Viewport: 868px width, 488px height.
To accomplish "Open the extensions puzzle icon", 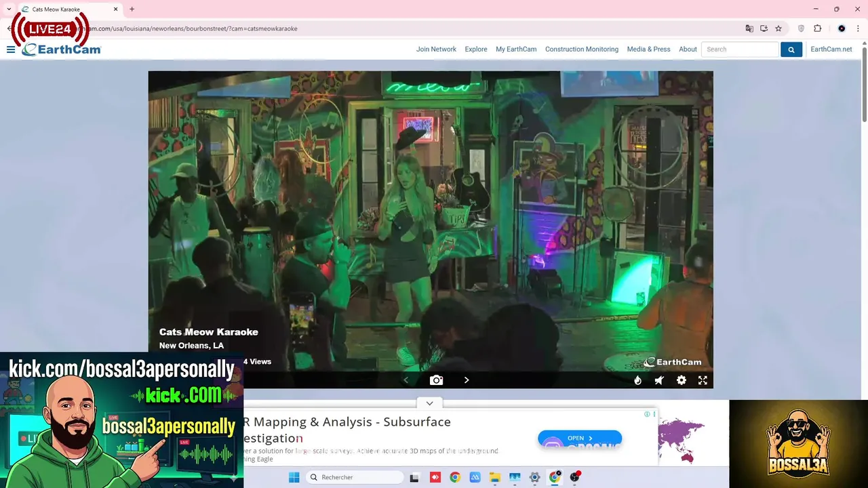I will 817,28.
